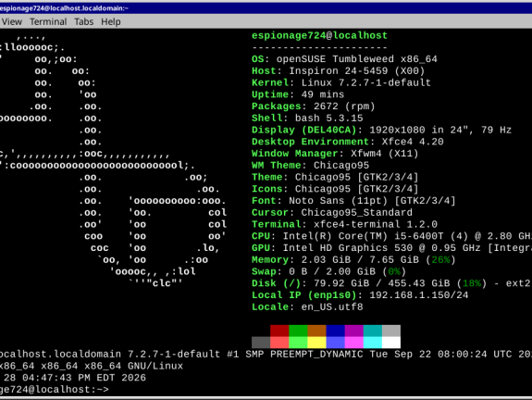Image resolution: width=532 pixels, height=400 pixels.
Task: Click the Packages 2672 (rpm) line
Action: click(314, 106)
